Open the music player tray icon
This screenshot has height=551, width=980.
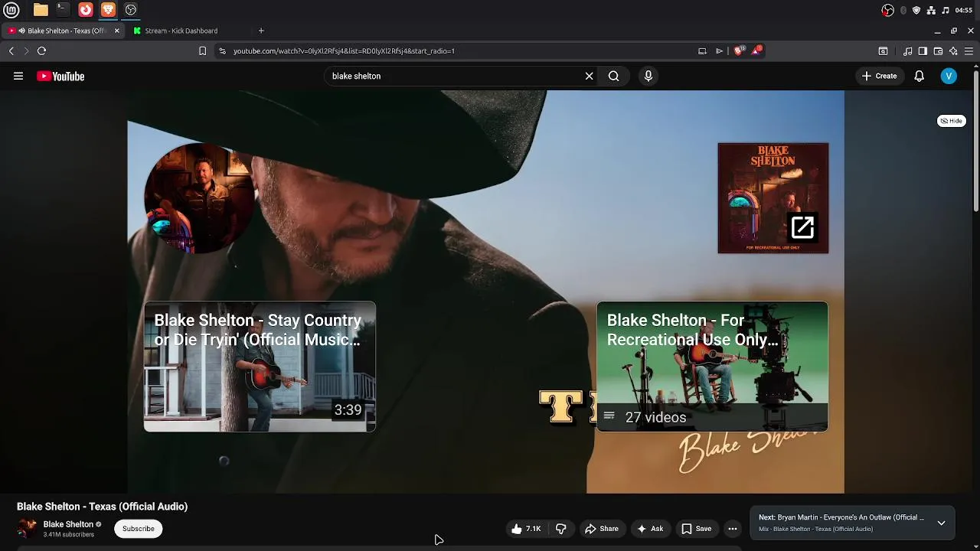click(x=946, y=10)
